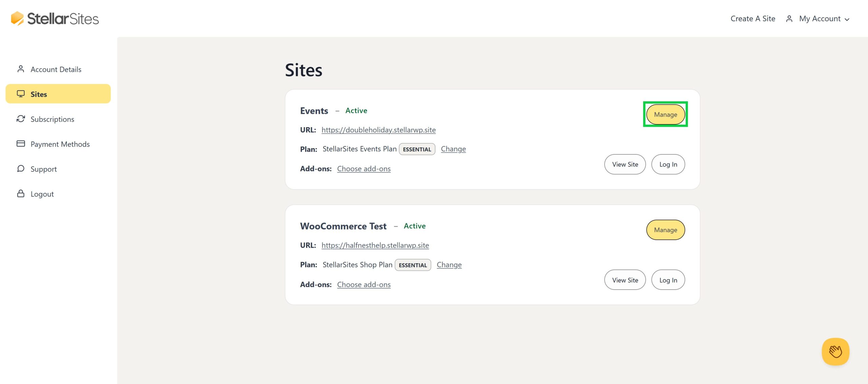
Task: Click the Support chat bubble icon
Action: (21, 168)
